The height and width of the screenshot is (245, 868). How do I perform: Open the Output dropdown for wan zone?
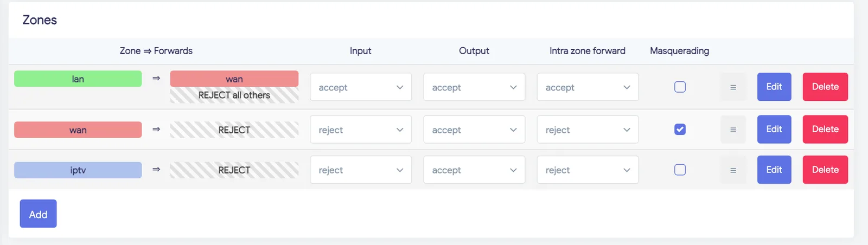(x=474, y=130)
